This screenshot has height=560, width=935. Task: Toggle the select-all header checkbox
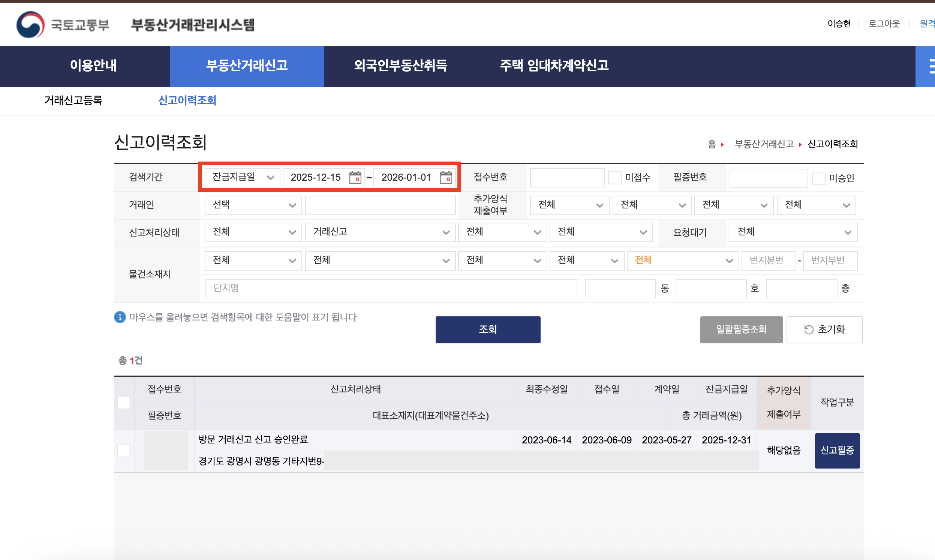(x=124, y=402)
